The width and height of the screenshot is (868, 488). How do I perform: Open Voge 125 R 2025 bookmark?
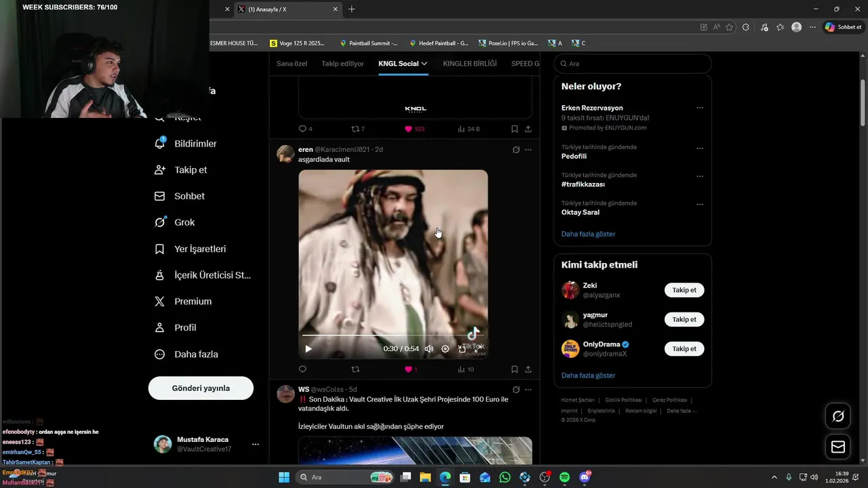pos(298,43)
